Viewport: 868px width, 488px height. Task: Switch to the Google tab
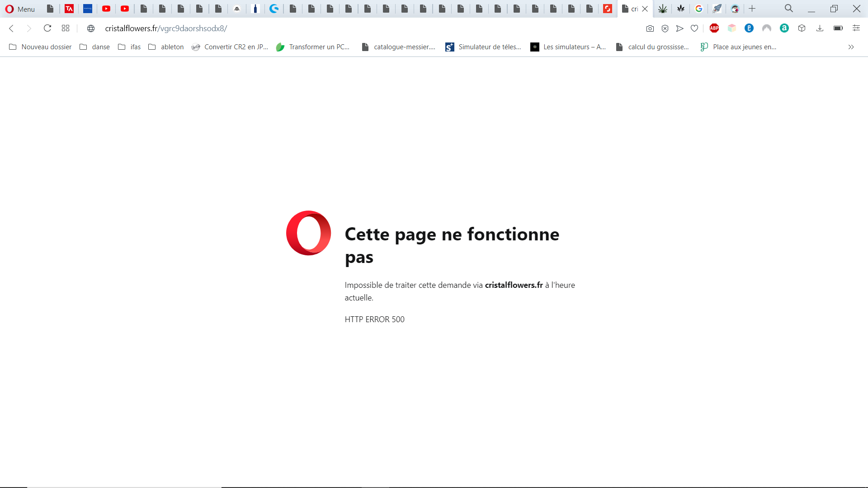[x=699, y=9]
